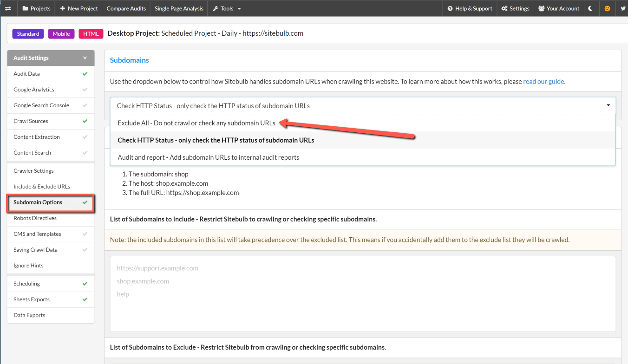Viewport: 628px width, 364px height.
Task: Click 'The host: shop.example.com' text
Action: (x=168, y=183)
